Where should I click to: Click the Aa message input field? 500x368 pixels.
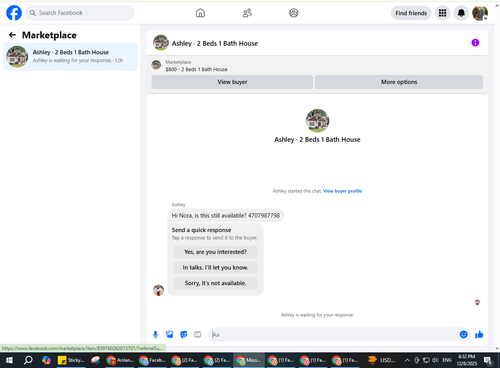pyautogui.click(x=334, y=334)
